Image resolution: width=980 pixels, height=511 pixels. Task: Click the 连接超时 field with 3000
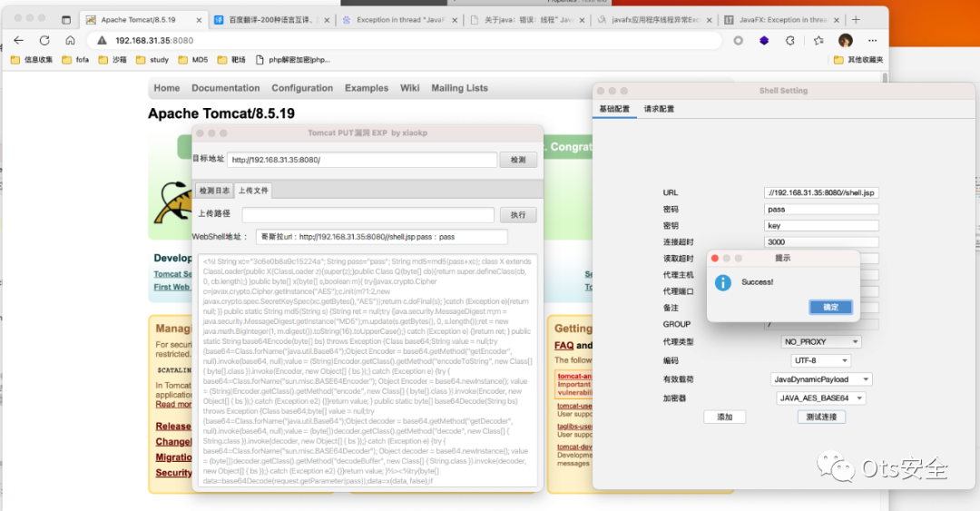pyautogui.click(x=820, y=242)
